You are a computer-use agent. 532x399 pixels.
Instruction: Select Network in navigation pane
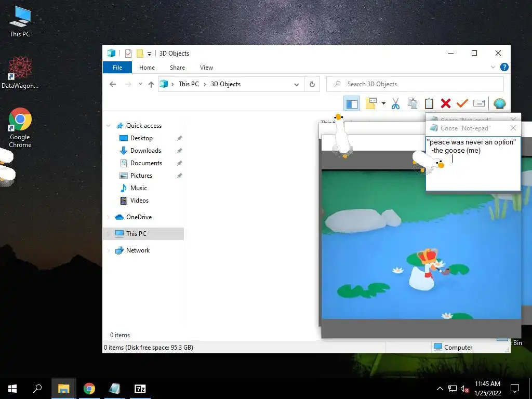(x=138, y=250)
